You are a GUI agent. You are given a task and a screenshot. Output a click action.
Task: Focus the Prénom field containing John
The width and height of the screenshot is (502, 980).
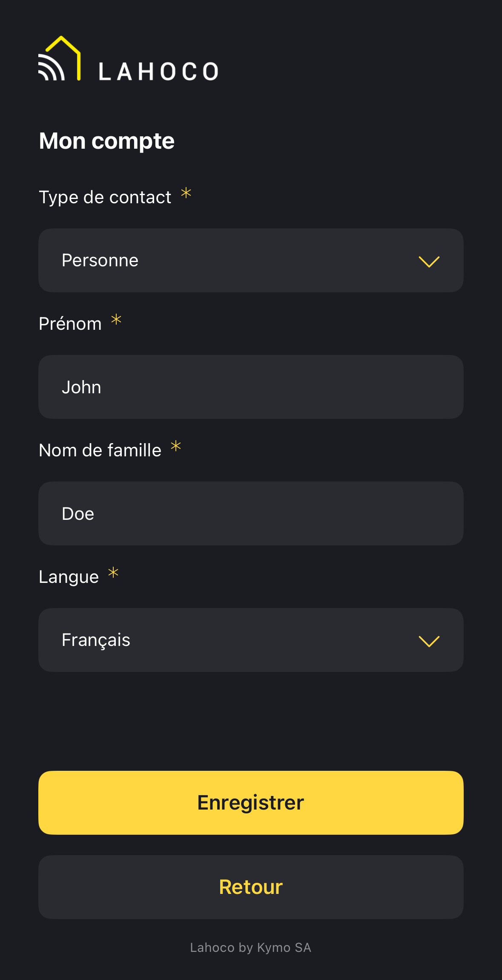(x=251, y=387)
